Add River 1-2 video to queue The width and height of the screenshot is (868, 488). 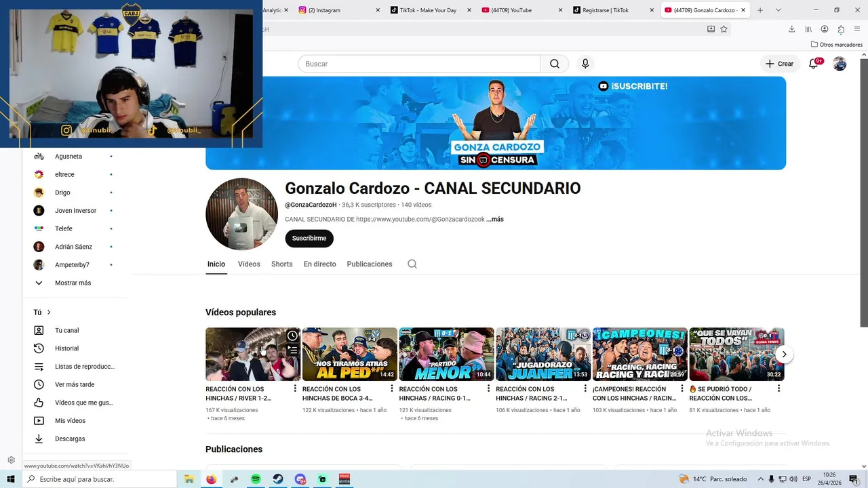tap(292, 350)
